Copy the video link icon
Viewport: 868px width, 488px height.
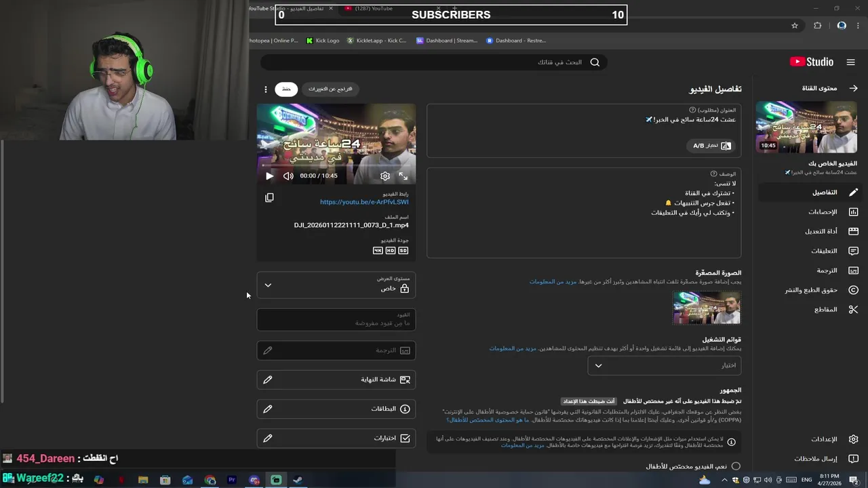pos(269,197)
